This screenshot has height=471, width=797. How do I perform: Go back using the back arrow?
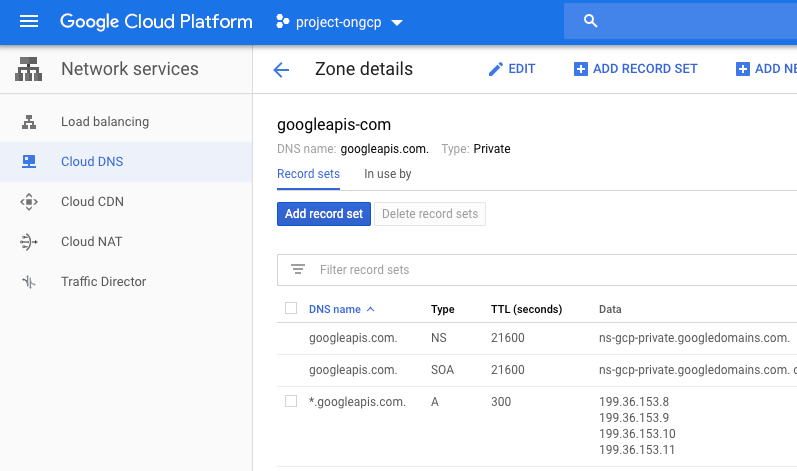(x=281, y=70)
